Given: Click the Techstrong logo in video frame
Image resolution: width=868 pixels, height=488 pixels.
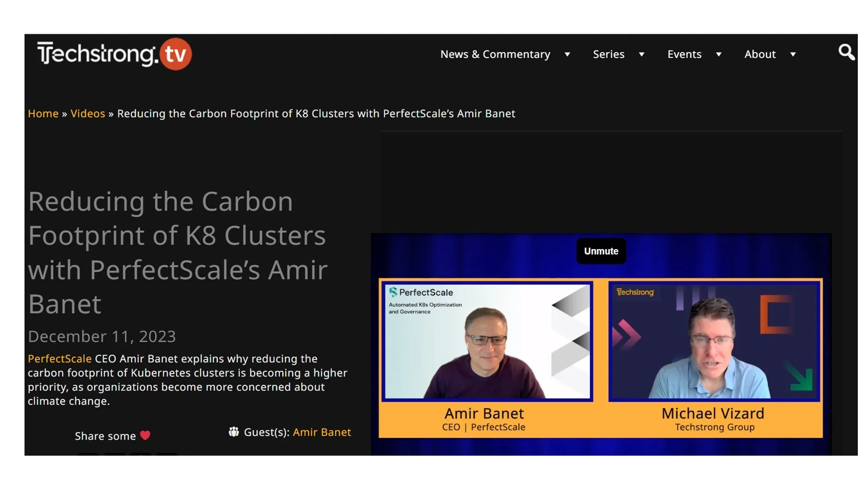Looking at the screenshot, I should tap(635, 292).
